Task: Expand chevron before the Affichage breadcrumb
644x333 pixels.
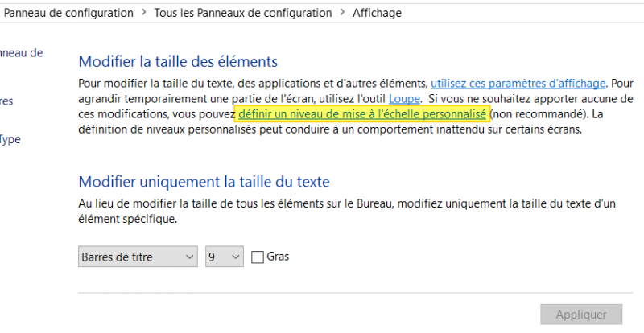Action: click(342, 13)
